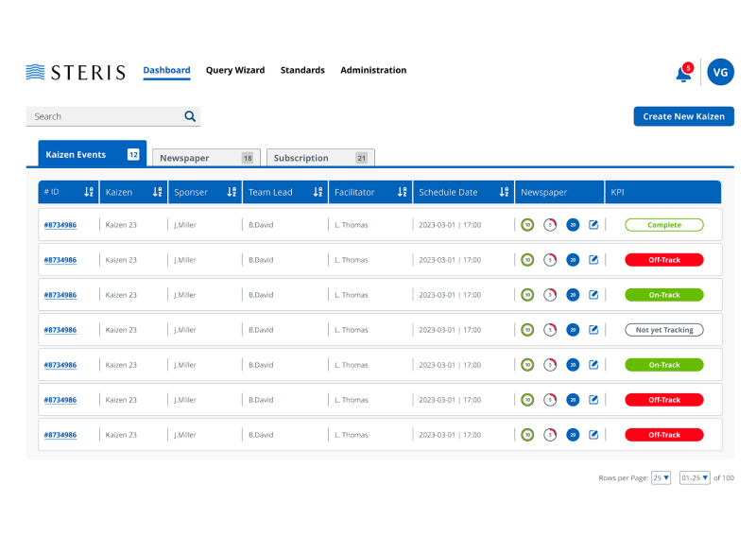The width and height of the screenshot is (756, 537).
Task: Click blue 20 badge in the Complete row
Action: pyautogui.click(x=573, y=225)
